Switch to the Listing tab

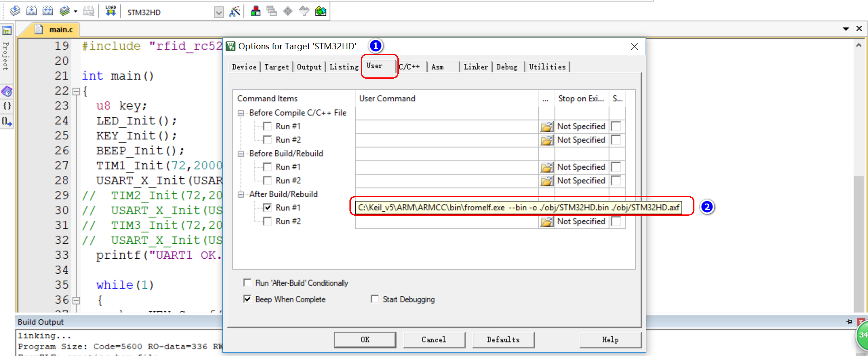point(344,67)
